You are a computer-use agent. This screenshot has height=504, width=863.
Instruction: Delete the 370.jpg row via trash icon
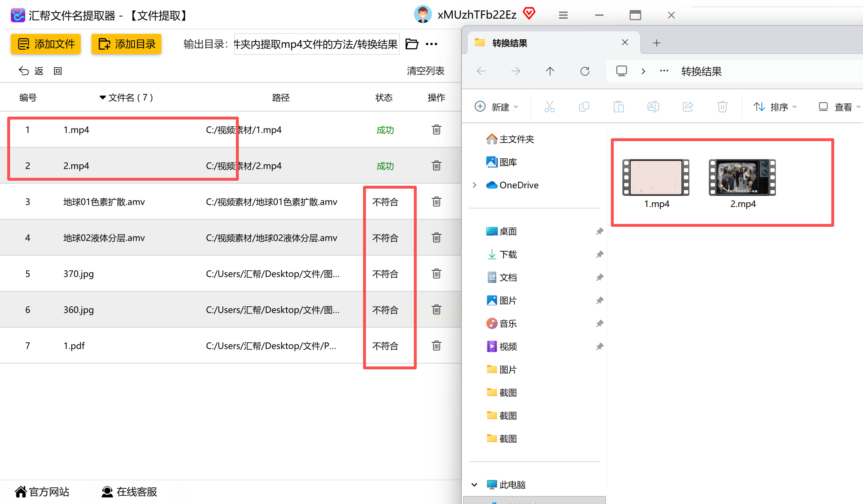436,274
